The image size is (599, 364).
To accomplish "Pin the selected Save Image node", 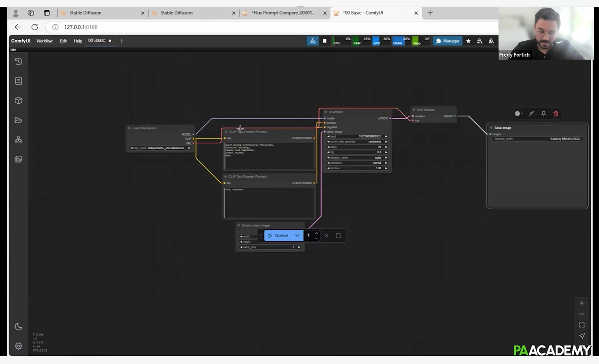I will coord(544,114).
